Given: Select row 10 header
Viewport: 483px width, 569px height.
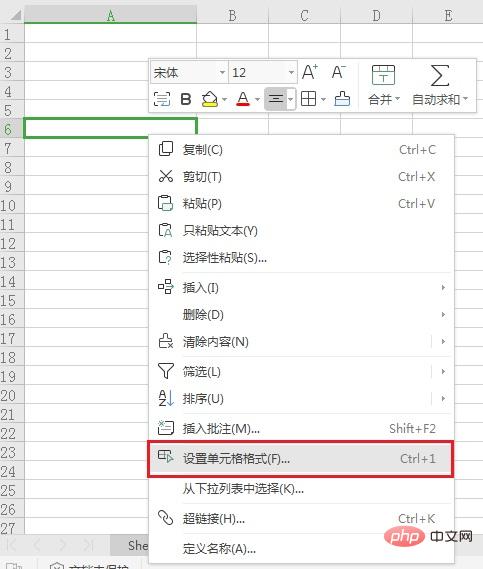Looking at the screenshot, I should 12,205.
